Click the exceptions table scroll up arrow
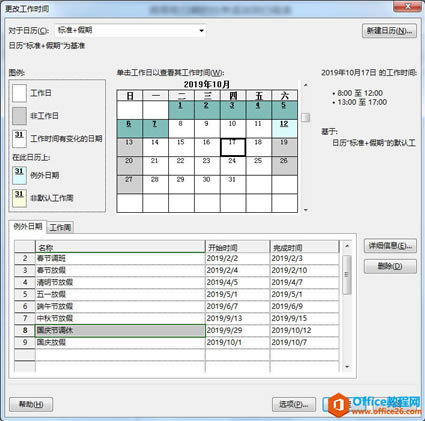 [x=347, y=246]
